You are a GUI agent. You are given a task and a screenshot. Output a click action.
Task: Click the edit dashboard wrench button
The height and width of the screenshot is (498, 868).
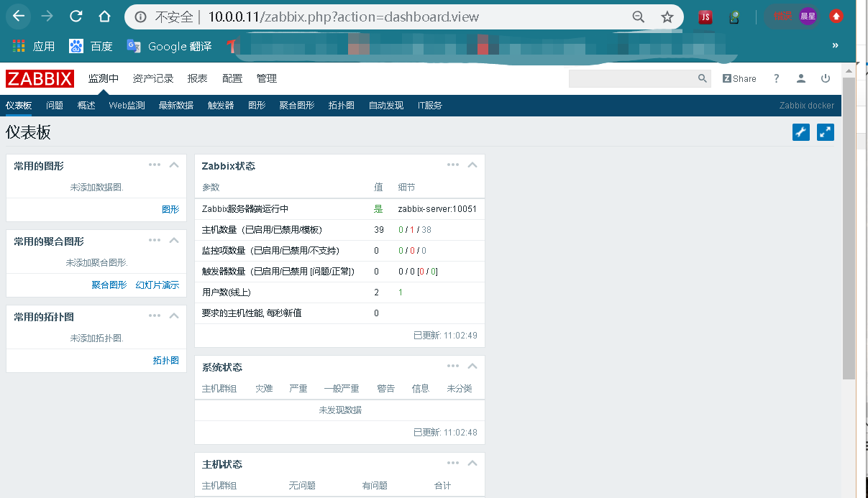[x=801, y=132]
